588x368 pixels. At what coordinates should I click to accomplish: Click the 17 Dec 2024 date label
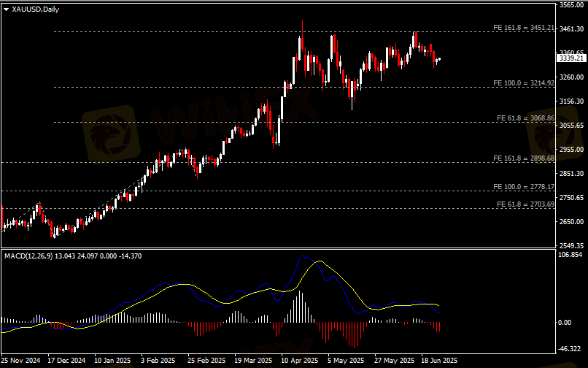[x=66, y=361]
